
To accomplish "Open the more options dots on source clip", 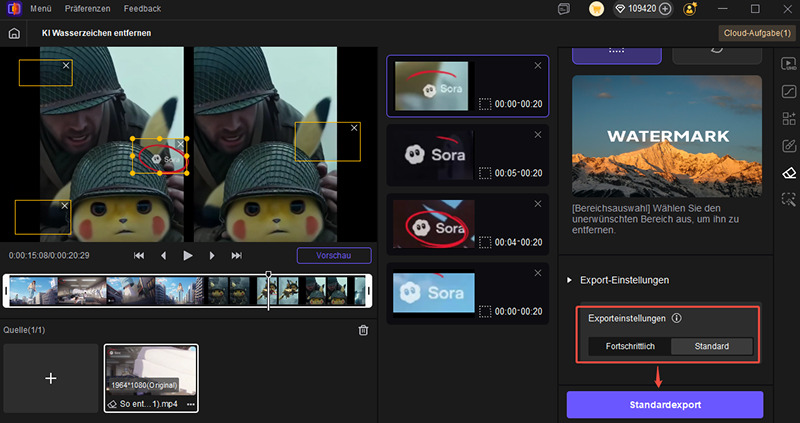I will [x=191, y=404].
